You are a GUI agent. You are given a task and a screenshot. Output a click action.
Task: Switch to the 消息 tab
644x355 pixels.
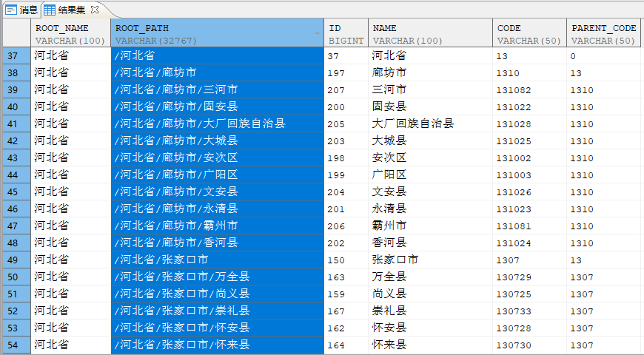tap(21, 10)
